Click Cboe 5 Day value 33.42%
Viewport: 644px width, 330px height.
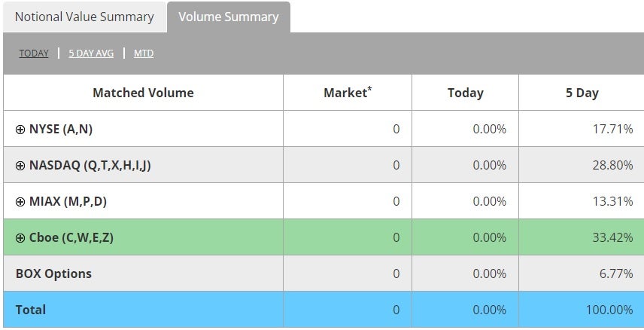pyautogui.click(x=612, y=238)
